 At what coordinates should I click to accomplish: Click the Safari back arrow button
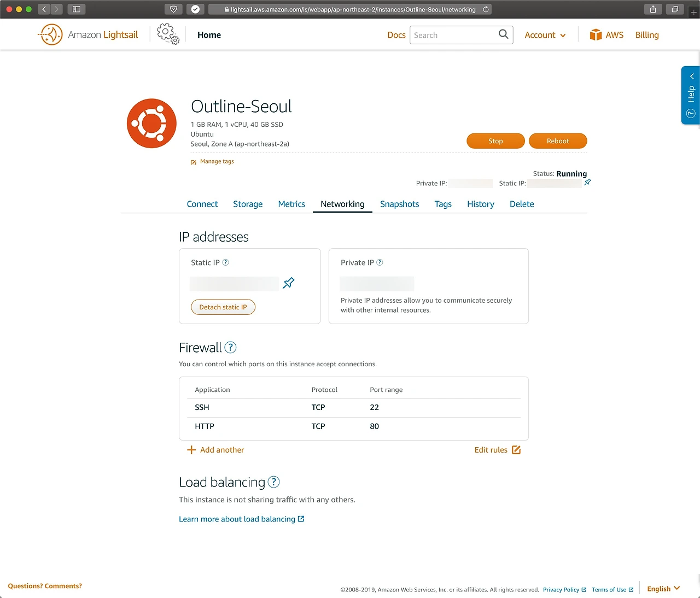pos(44,9)
